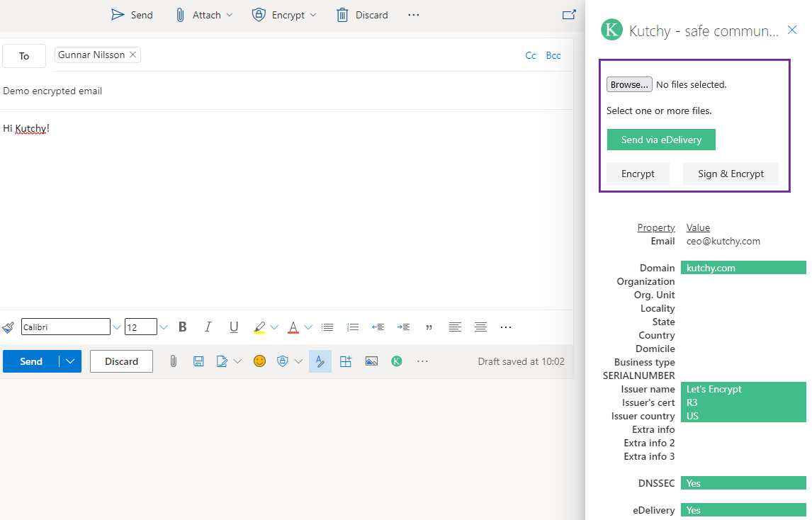Apply yellow highlight color
Screen dimensions: 812x520
[259, 327]
